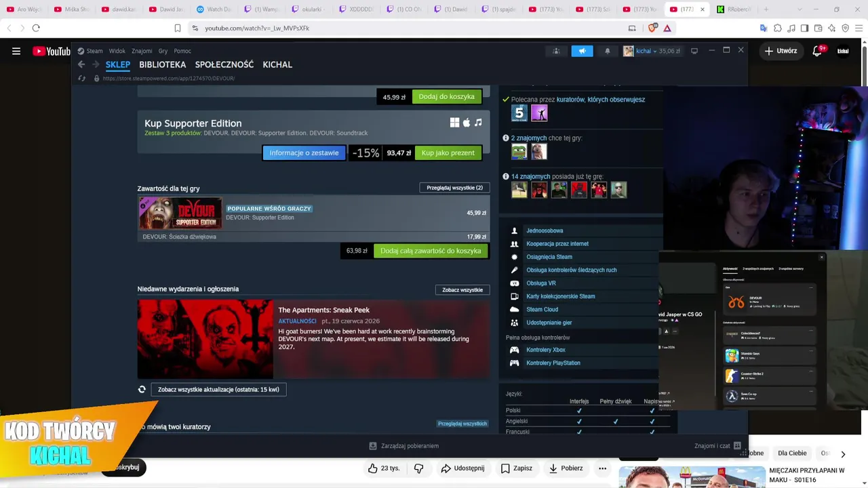Select the SKLEP tab
868x488 pixels.
[118, 64]
